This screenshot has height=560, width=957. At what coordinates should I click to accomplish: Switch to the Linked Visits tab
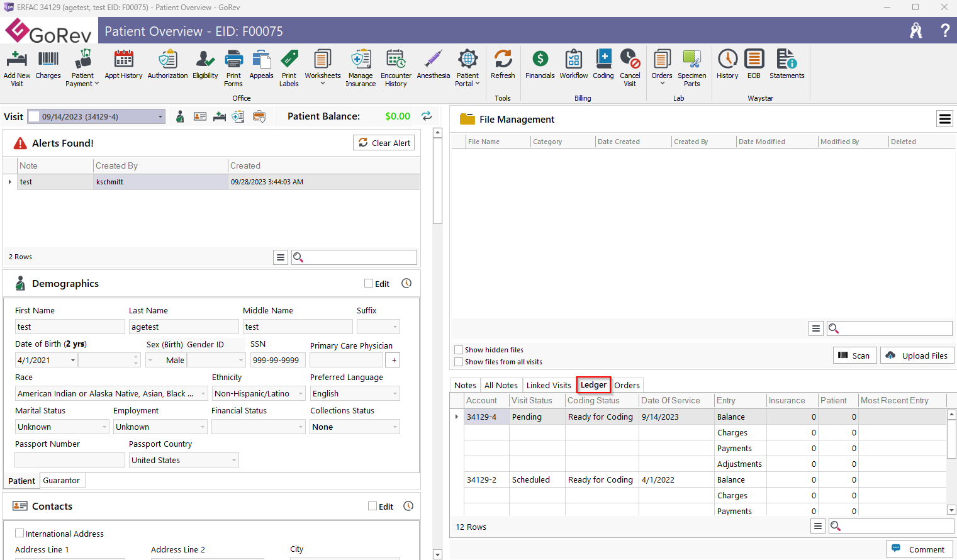549,385
